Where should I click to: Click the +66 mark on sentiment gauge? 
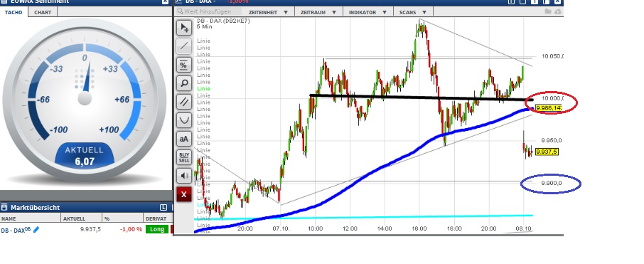[x=122, y=100]
